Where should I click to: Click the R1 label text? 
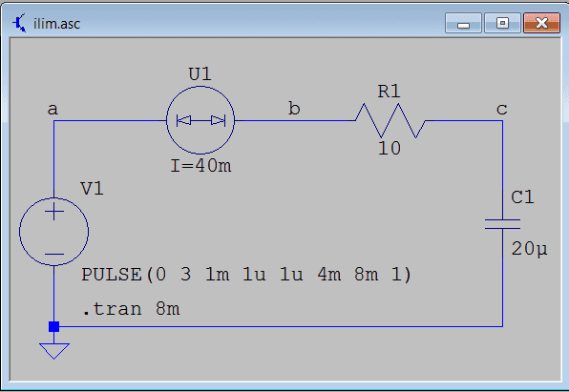(x=389, y=91)
